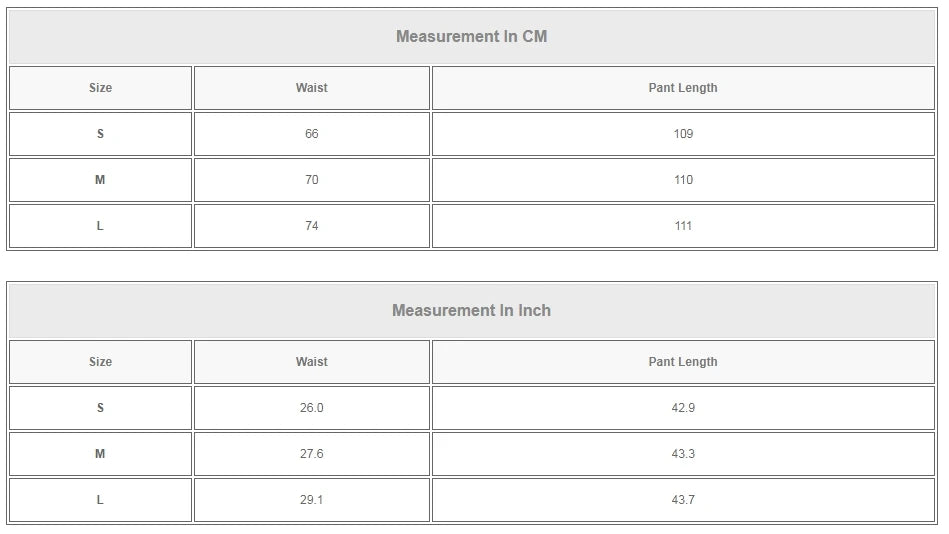Click the "Measurement In CM" table title
The image size is (949, 534).
coord(471,37)
